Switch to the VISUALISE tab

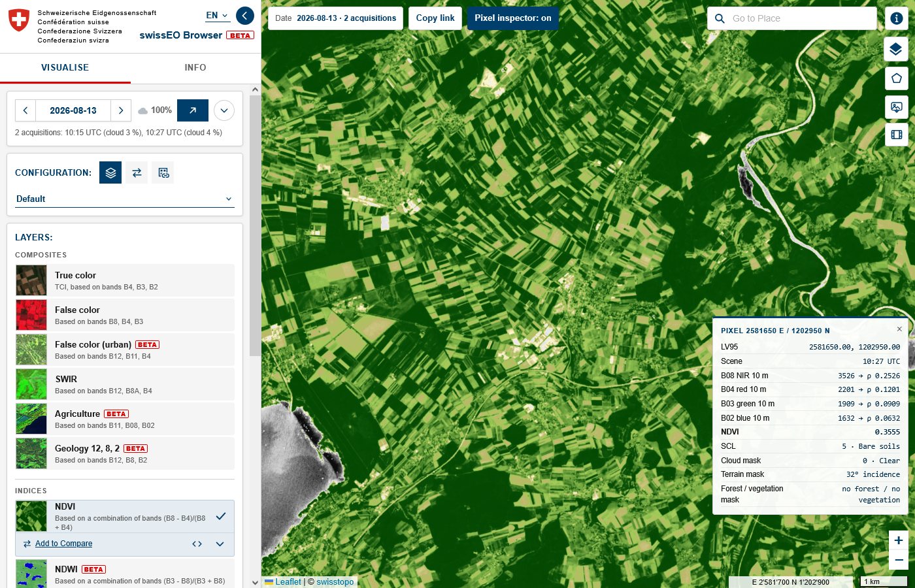[x=65, y=68]
